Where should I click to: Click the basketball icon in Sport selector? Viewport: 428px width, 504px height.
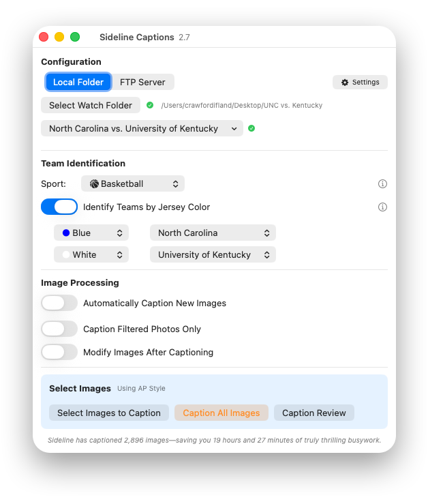[x=94, y=184]
